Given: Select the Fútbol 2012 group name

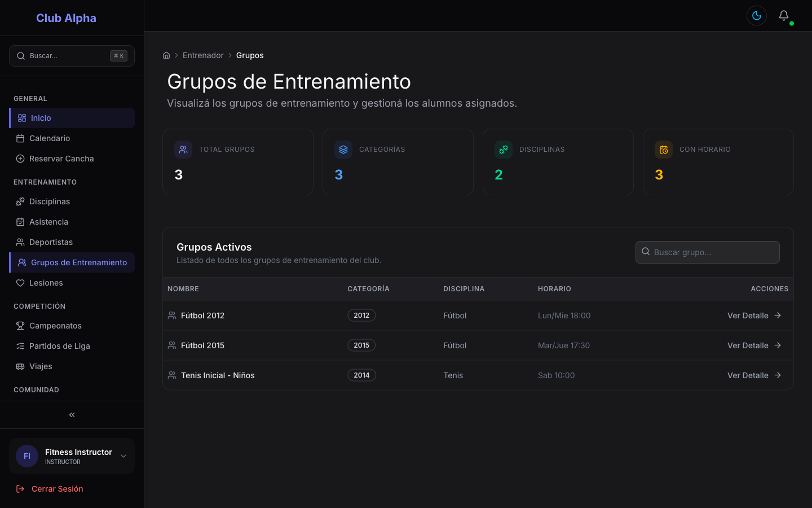Looking at the screenshot, I should coord(202,316).
